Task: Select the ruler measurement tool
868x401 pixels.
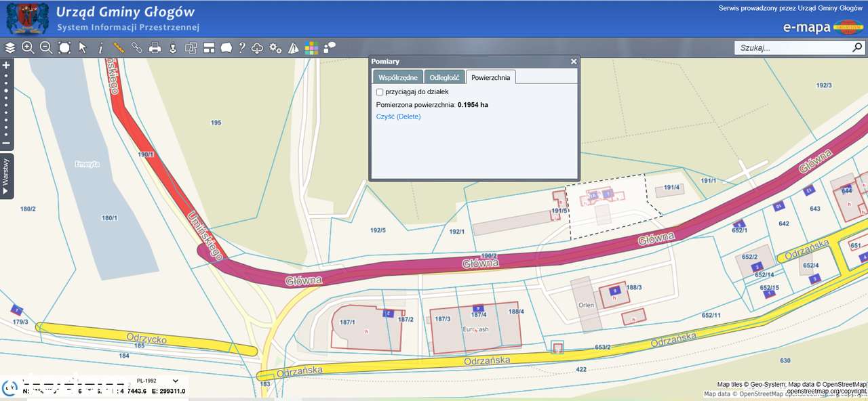Action: point(119,48)
